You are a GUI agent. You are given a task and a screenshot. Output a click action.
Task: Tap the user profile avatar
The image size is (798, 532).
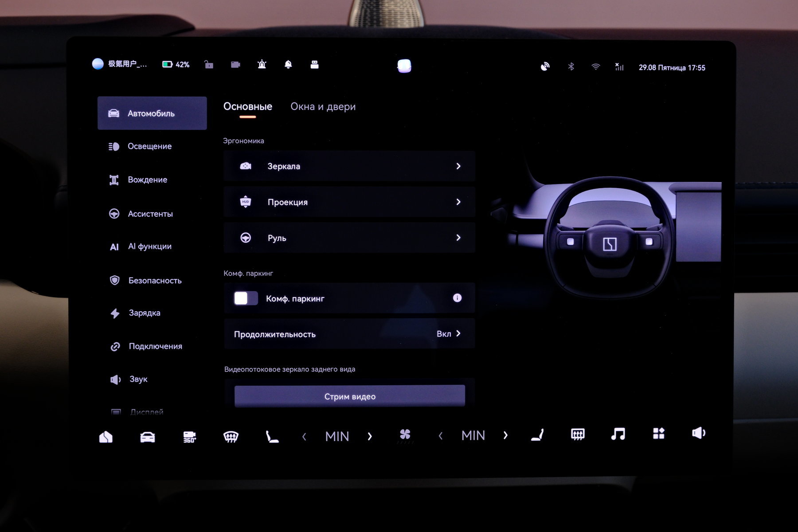98,64
